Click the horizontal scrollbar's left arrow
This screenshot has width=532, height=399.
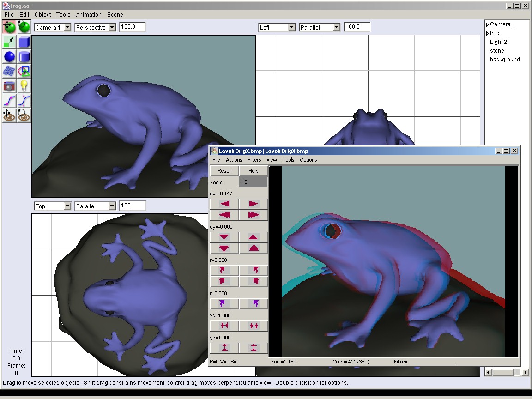coord(489,372)
